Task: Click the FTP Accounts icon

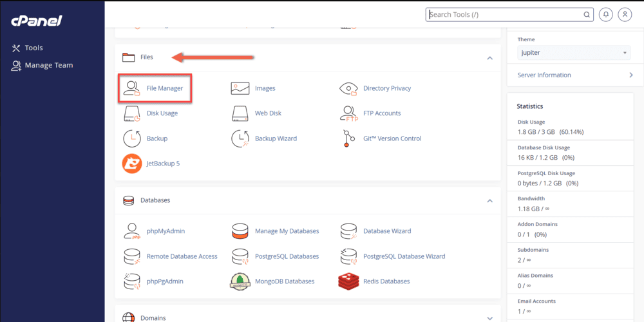Action: pos(348,113)
